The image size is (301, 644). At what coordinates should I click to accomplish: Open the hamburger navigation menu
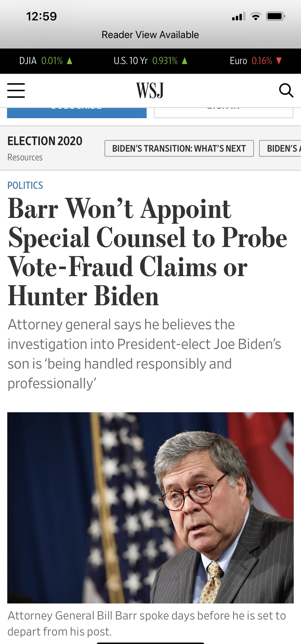(16, 91)
